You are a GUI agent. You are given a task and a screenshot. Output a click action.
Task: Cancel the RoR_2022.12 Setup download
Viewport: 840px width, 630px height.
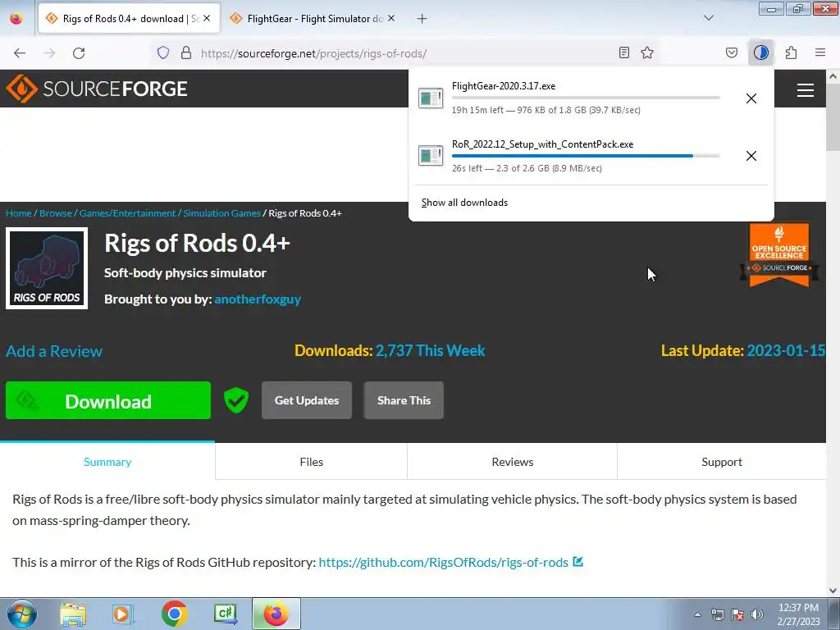coord(751,156)
